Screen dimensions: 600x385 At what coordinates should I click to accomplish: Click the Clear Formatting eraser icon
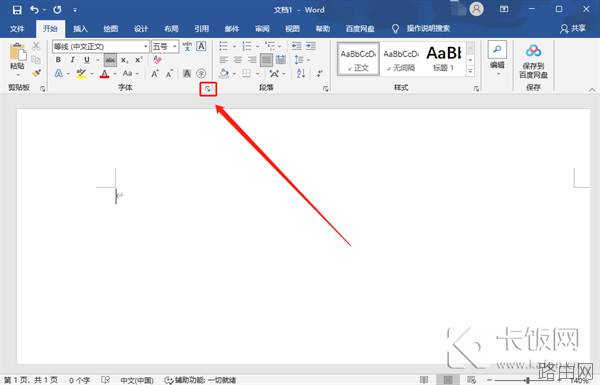tap(157, 60)
